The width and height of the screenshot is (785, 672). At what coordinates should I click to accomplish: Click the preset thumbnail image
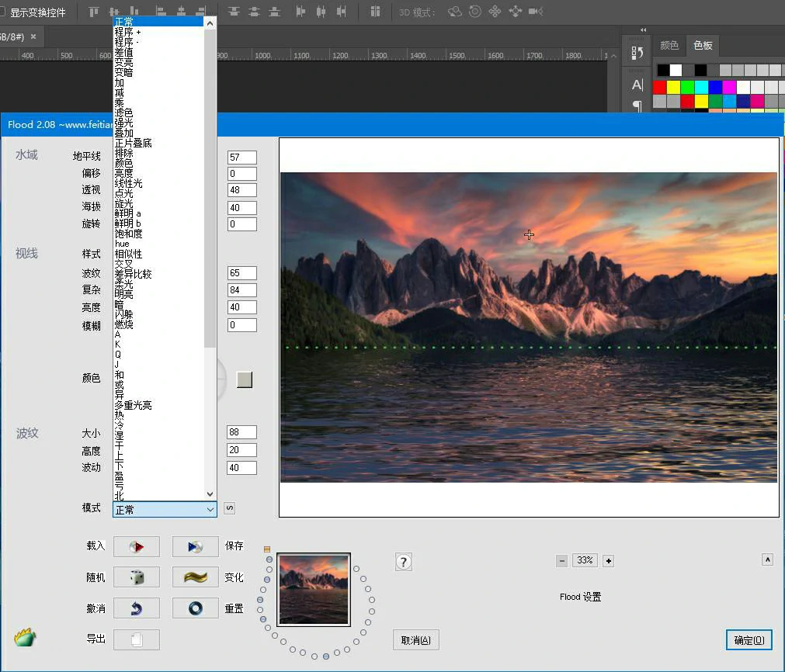[x=314, y=590]
